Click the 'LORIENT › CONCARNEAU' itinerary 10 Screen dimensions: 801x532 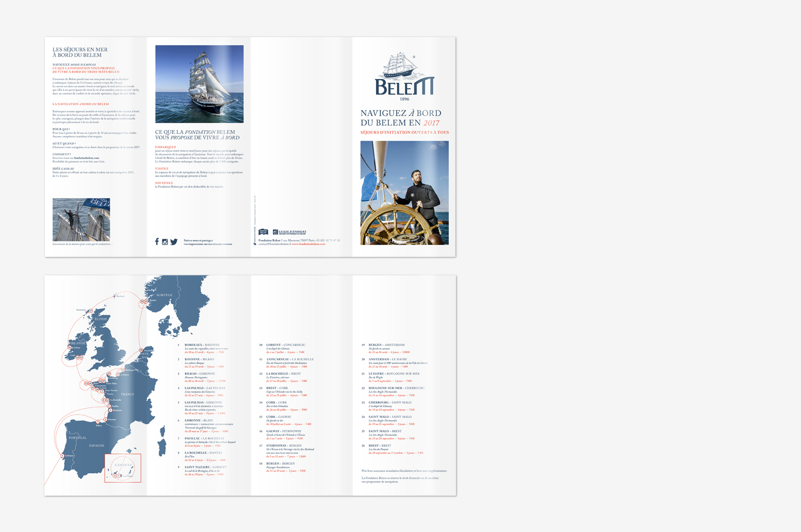286,345
